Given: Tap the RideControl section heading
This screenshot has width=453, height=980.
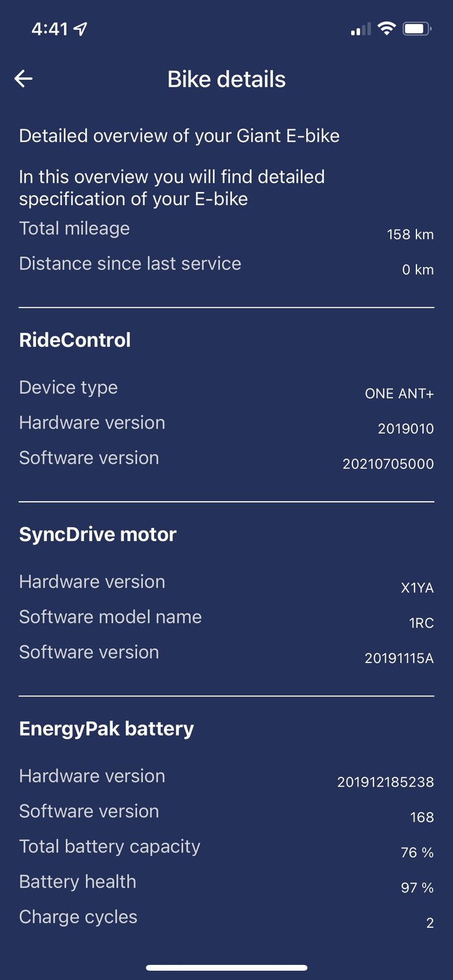Looking at the screenshot, I should pyautogui.click(x=75, y=340).
